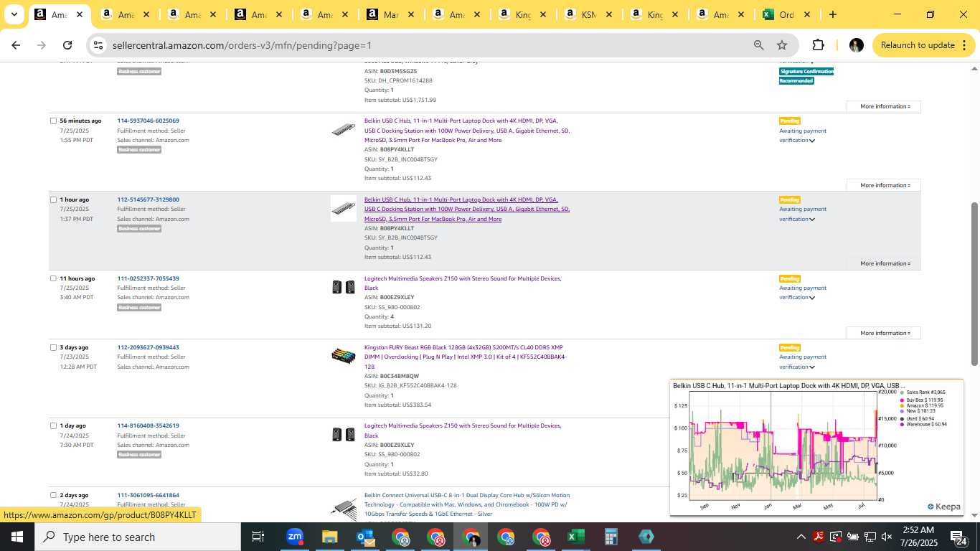Open Calculator from the taskbar

[x=611, y=537]
